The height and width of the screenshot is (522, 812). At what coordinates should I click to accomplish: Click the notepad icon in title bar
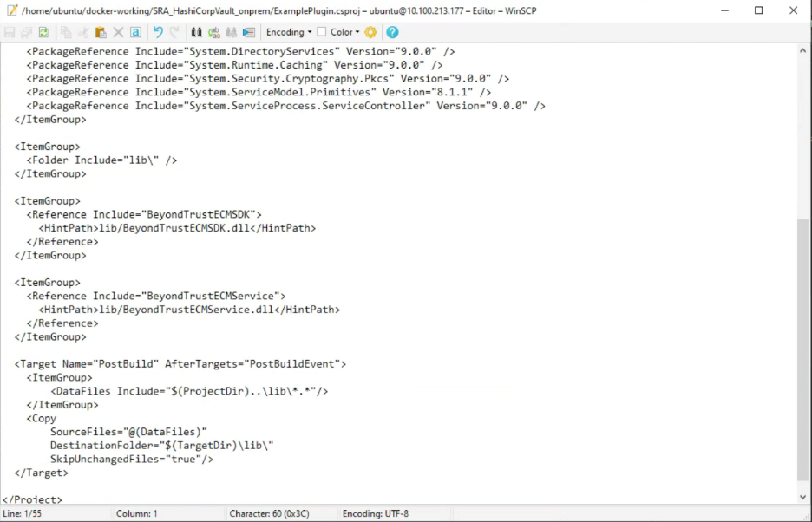point(12,10)
